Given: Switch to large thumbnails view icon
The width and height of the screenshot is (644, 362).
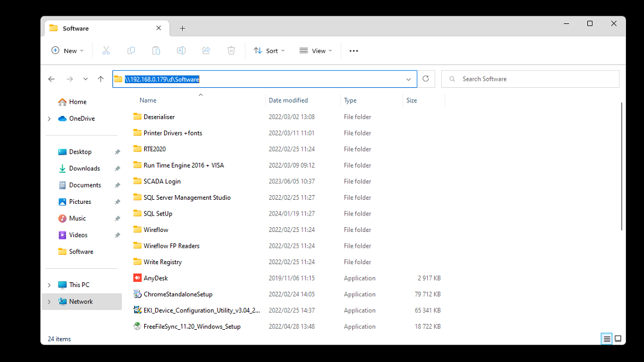Looking at the screenshot, I should (x=618, y=339).
